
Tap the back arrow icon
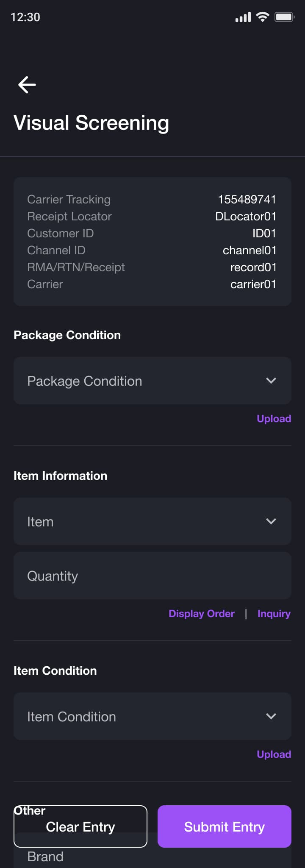tap(27, 85)
